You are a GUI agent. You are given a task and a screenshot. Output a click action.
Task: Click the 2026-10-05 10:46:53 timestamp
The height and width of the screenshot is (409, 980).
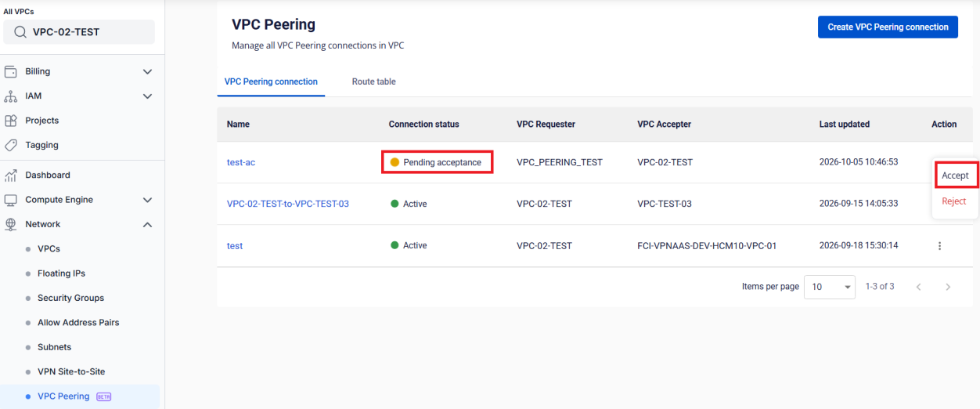859,163
